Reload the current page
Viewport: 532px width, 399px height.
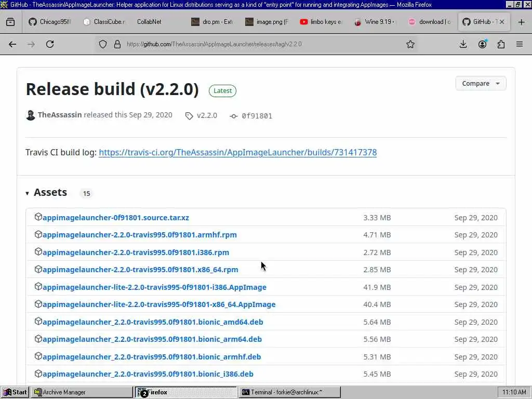50,44
